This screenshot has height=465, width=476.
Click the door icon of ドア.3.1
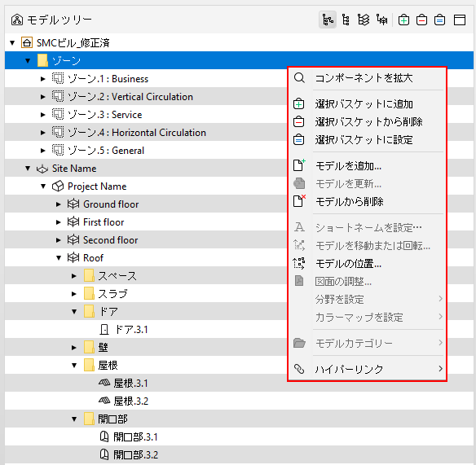pos(104,330)
